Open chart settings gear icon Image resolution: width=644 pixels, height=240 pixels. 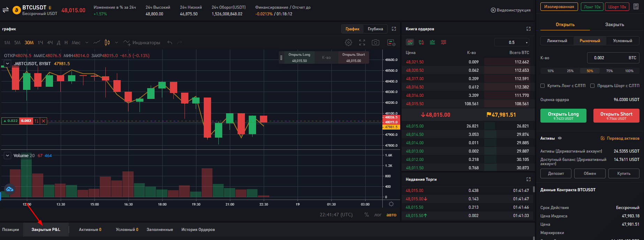coord(349,42)
